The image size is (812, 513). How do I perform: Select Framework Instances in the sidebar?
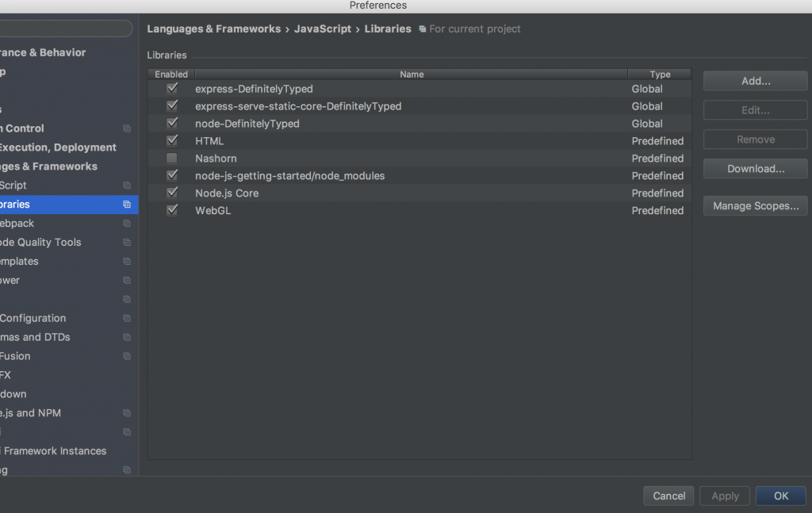(x=54, y=451)
